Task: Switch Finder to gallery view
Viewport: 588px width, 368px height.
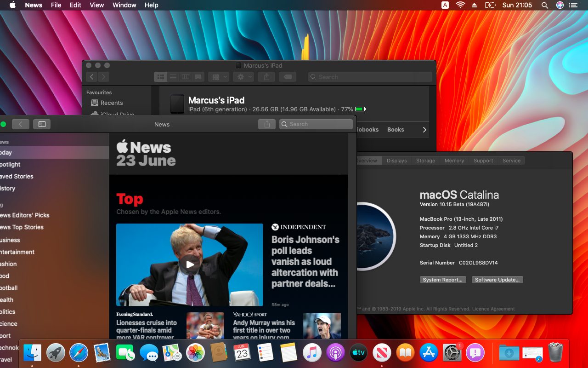Action: tap(198, 77)
